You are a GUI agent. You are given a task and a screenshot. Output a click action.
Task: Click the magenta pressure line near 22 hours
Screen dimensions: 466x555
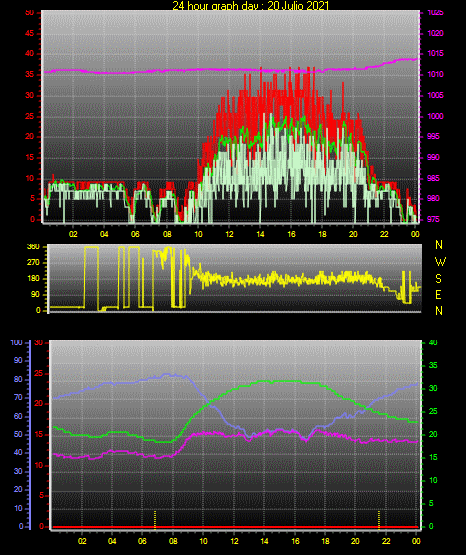tap(384, 64)
